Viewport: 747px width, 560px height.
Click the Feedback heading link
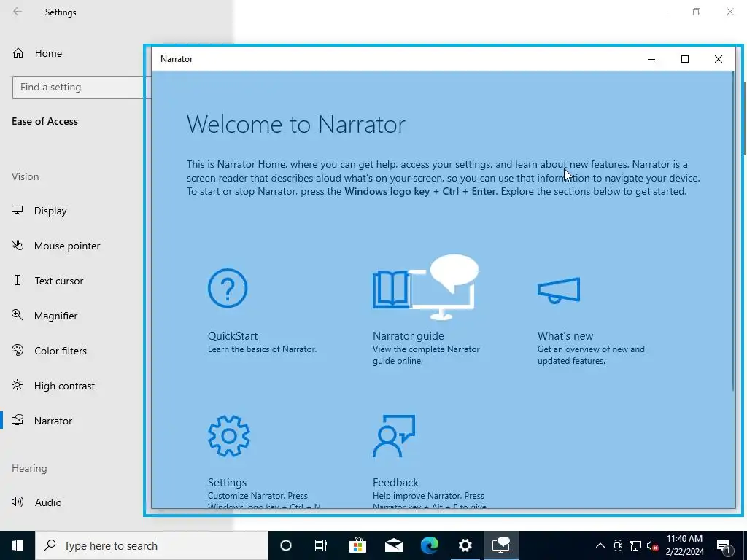(x=395, y=483)
